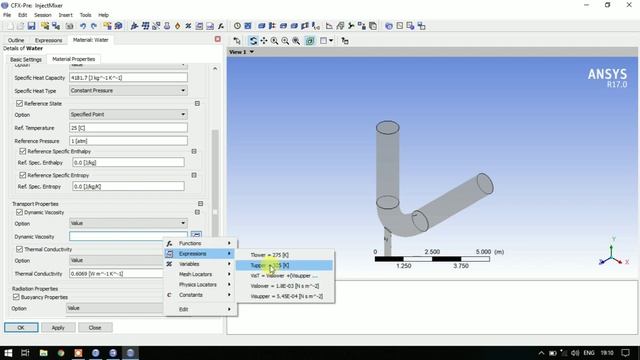Open Reference State Option dropdown (Specified Point)
The width and height of the screenshot is (640, 360).
pos(128,114)
